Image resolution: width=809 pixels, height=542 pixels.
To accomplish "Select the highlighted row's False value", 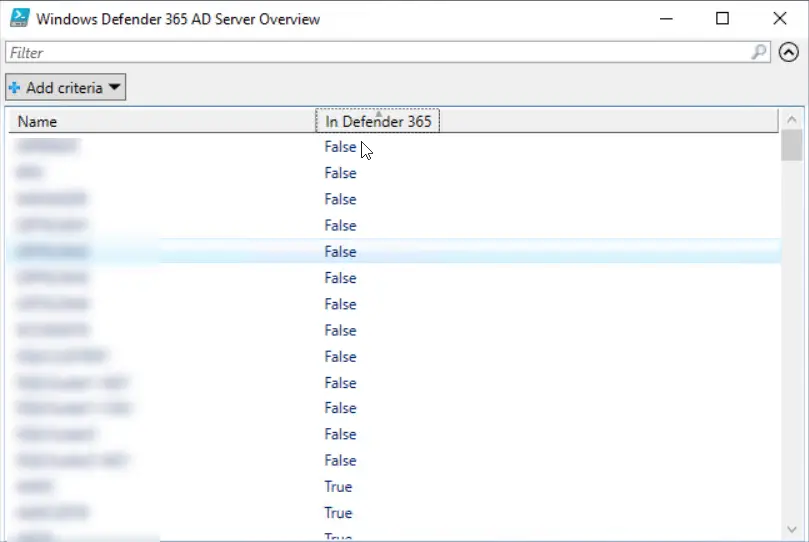I will click(341, 252).
